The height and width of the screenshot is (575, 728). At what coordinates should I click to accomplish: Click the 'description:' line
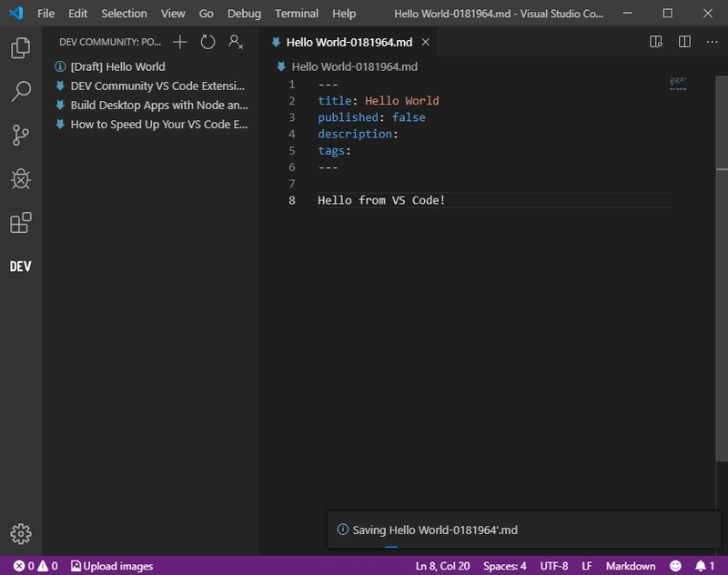(x=358, y=134)
